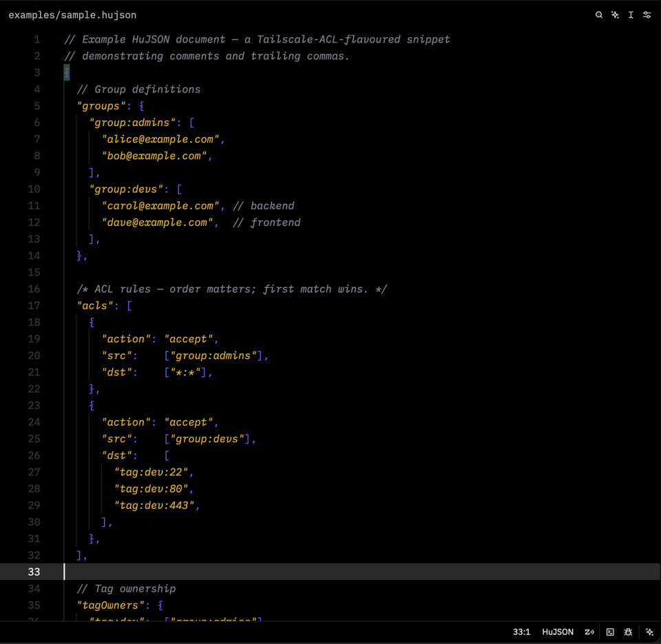661x644 pixels.
Task: Open HuJSON language selector
Action: click(557, 632)
